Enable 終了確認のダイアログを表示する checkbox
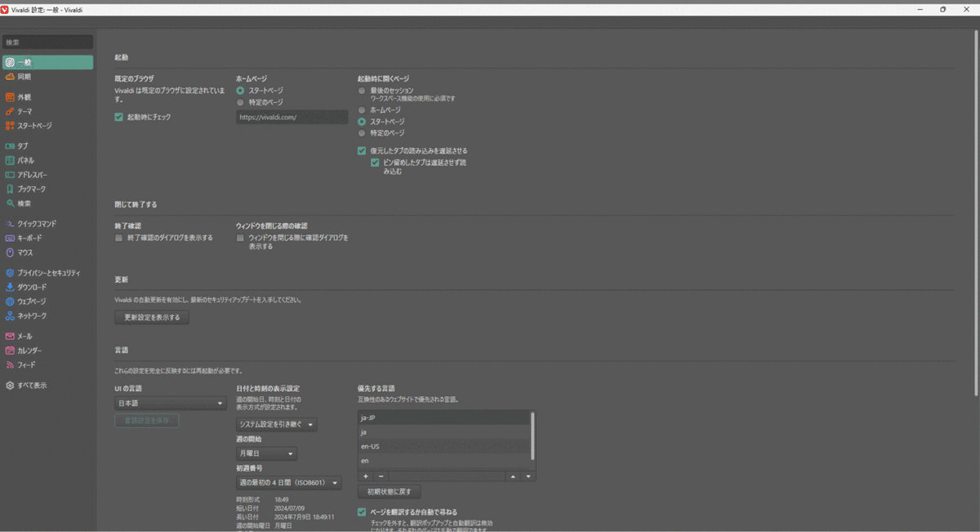Image resolution: width=980 pixels, height=532 pixels. tap(119, 238)
